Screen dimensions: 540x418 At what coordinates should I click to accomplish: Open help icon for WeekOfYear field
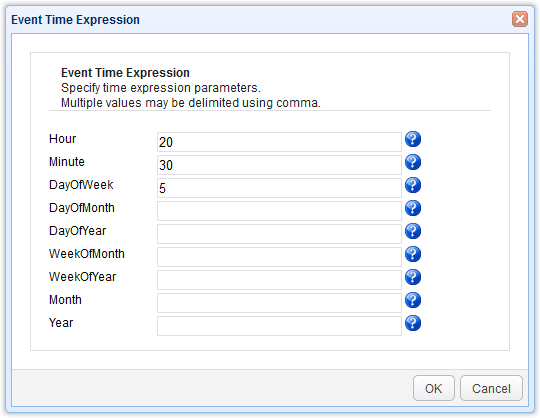tap(413, 277)
